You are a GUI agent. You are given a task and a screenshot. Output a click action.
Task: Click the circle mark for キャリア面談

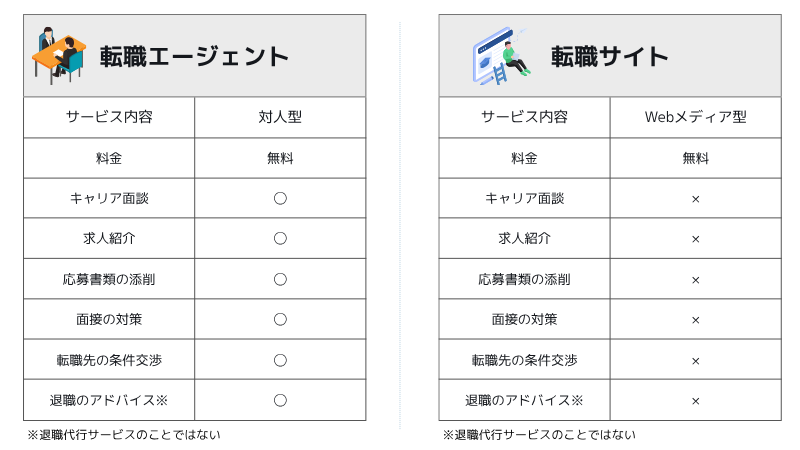click(x=280, y=198)
